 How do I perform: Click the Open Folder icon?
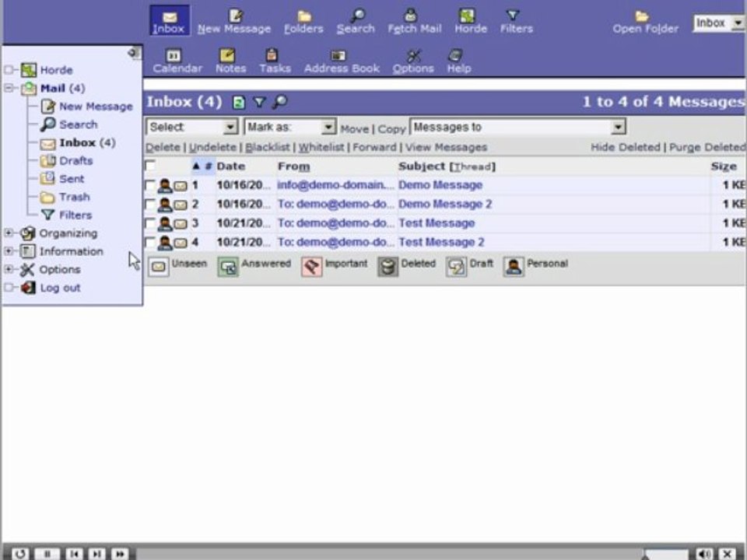[642, 16]
